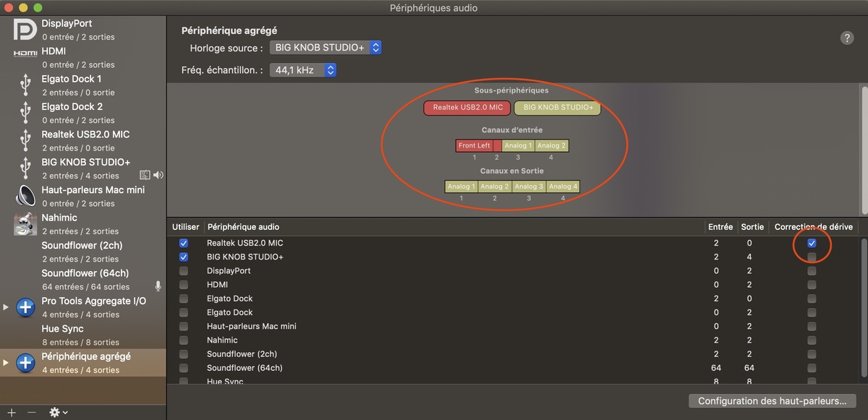Click the Analog 4 output channel block

tap(563, 187)
